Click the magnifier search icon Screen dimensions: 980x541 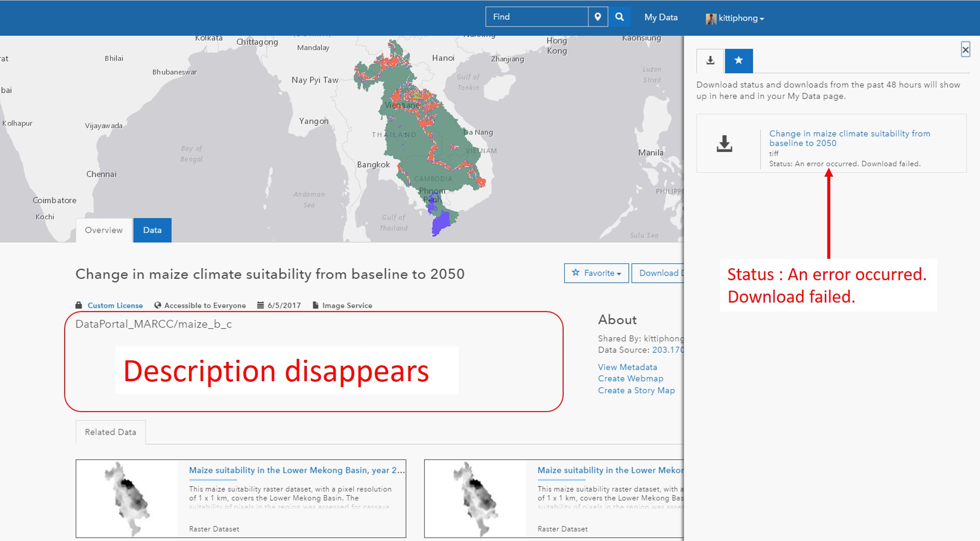pyautogui.click(x=619, y=17)
